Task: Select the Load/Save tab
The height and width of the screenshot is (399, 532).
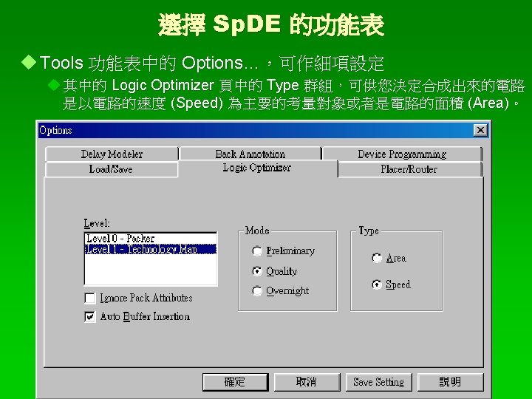Action: pyautogui.click(x=111, y=169)
